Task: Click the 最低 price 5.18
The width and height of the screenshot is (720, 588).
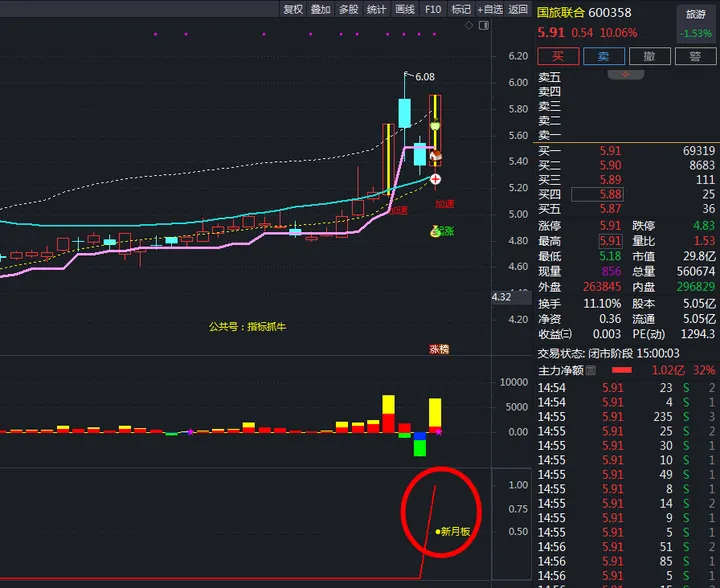Action: click(x=610, y=256)
